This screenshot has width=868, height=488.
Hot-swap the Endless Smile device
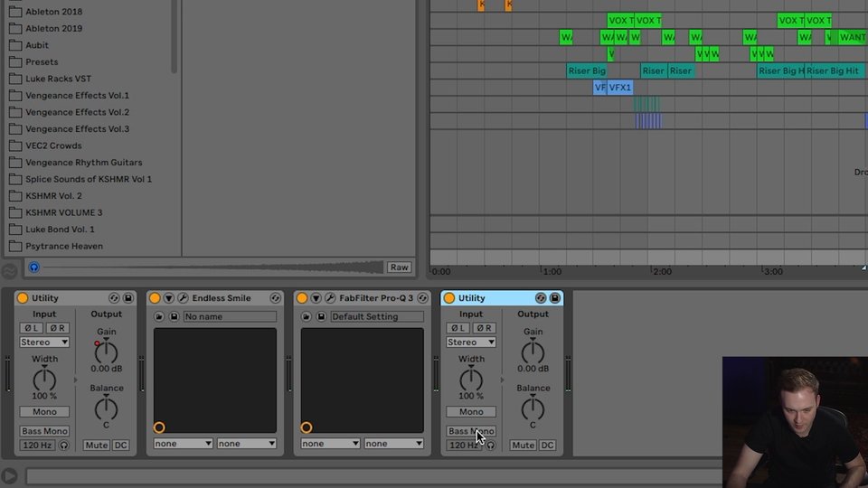point(275,298)
